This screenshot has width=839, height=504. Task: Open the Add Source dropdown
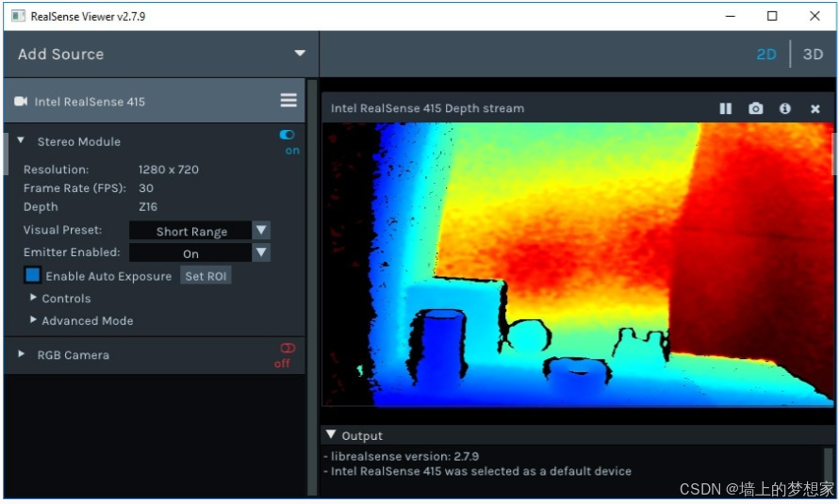[x=300, y=53]
